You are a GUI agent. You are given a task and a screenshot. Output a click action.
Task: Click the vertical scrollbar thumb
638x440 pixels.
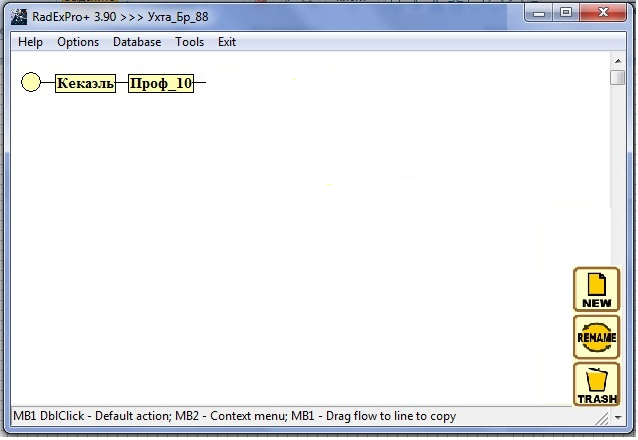point(618,77)
